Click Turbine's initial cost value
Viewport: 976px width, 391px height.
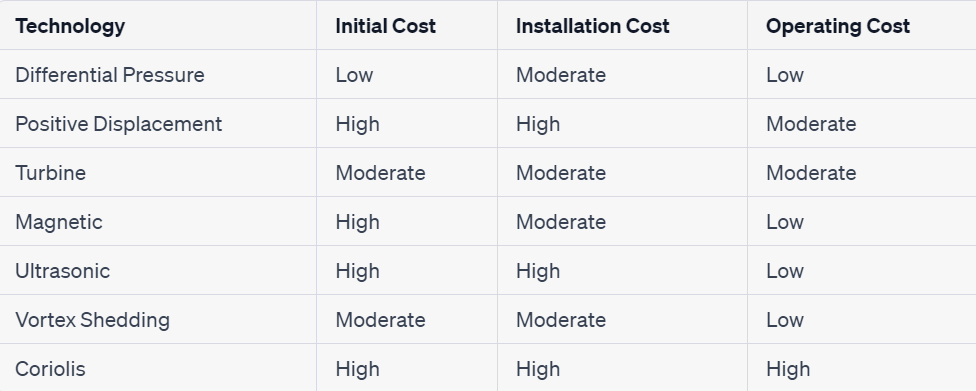[380, 172]
